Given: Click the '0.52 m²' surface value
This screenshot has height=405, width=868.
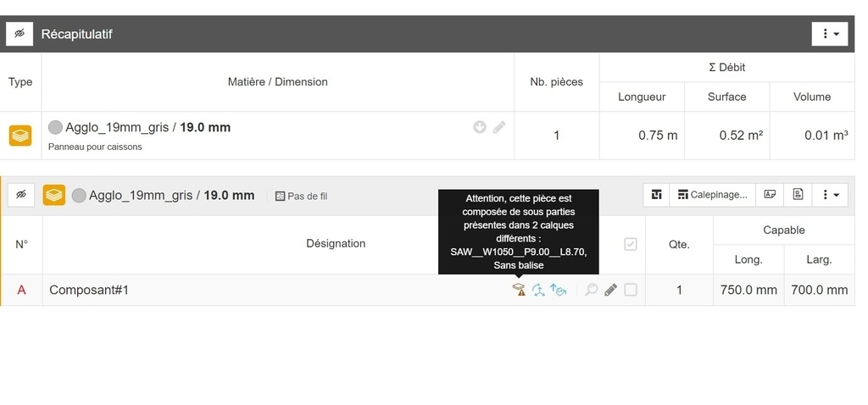Looking at the screenshot, I should point(741,136).
